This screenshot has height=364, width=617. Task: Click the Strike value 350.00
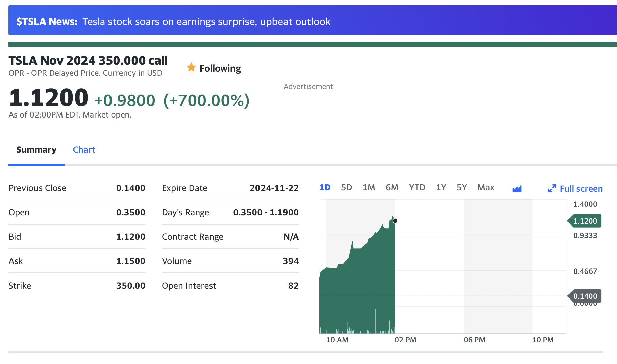coord(131,286)
